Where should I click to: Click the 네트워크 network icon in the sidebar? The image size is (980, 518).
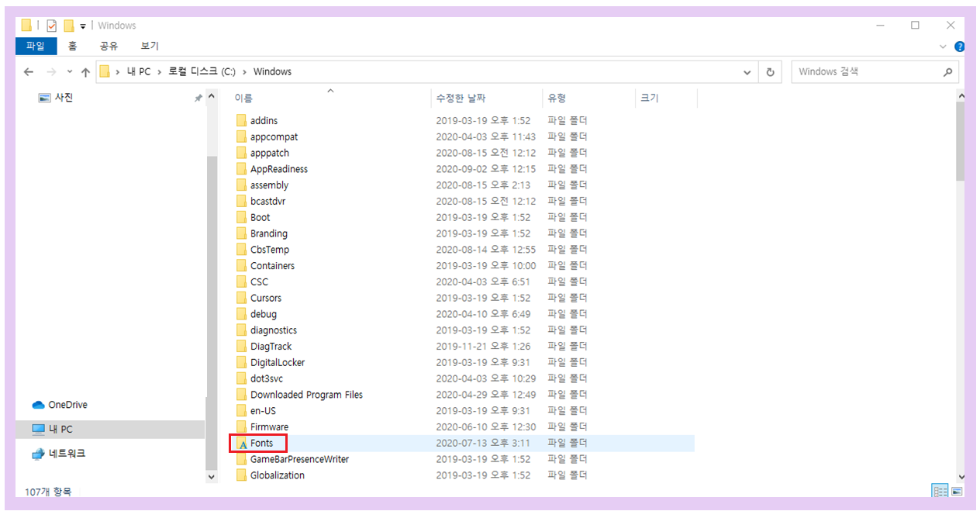click(x=38, y=454)
